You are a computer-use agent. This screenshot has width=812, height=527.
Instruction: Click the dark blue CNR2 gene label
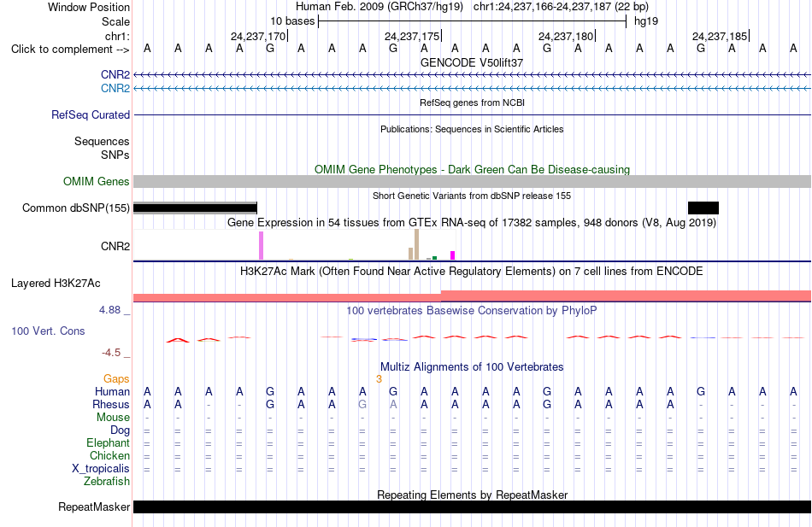coord(115,75)
